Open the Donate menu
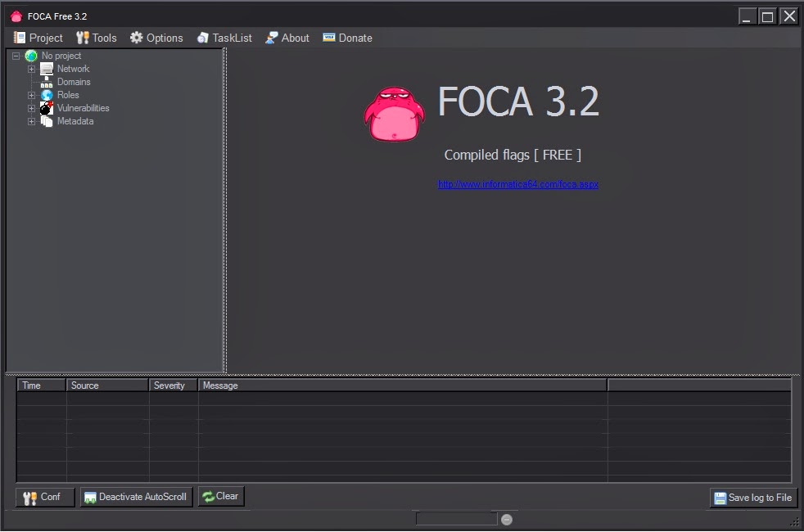804x532 pixels. 347,38
